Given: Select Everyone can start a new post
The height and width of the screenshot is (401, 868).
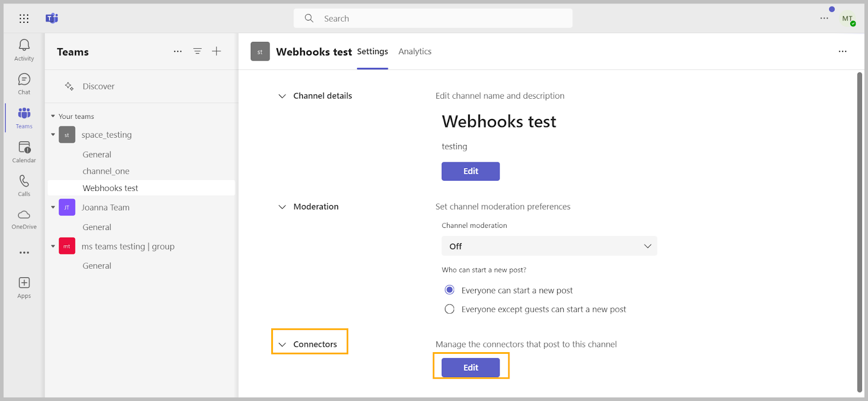Looking at the screenshot, I should (x=450, y=290).
